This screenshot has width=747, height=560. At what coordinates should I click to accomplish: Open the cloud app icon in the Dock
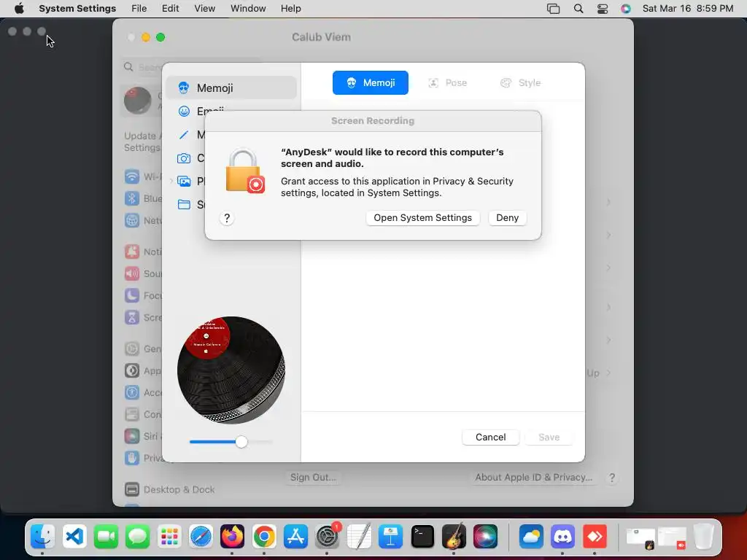531,537
